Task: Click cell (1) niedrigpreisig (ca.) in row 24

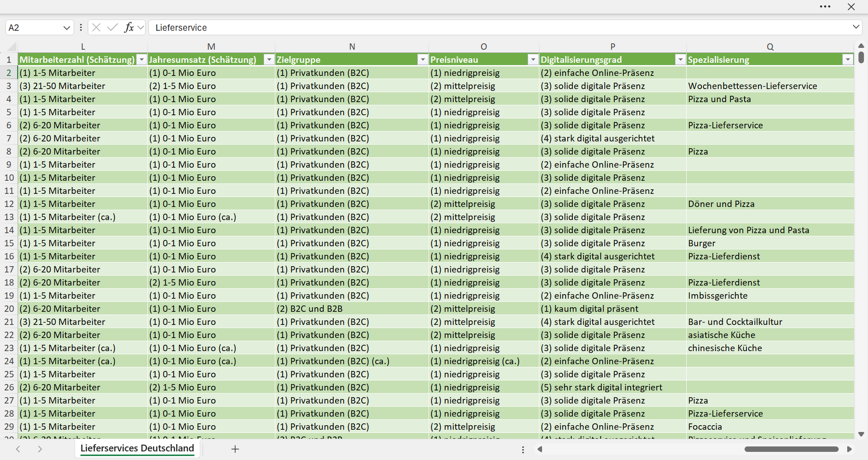Action: coord(484,361)
